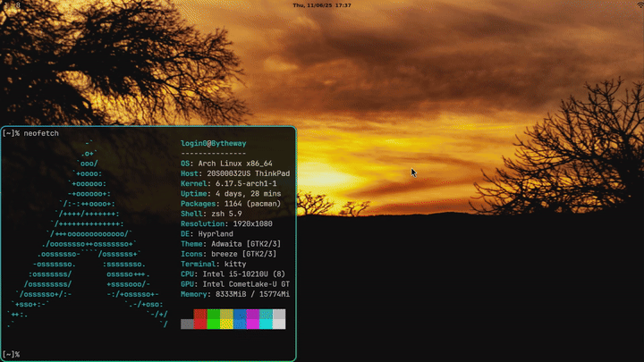
Task: Click the date and time in the top bar
Action: click(x=322, y=5)
